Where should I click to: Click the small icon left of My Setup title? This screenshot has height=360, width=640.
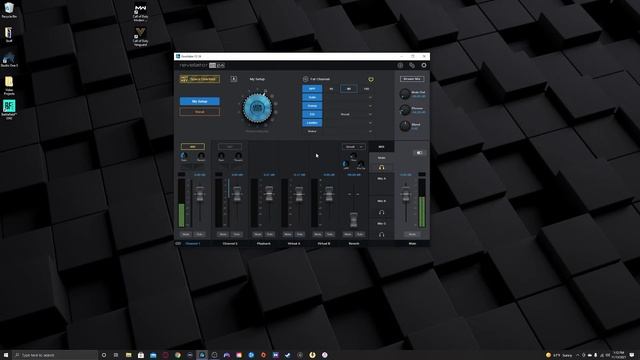click(234, 79)
